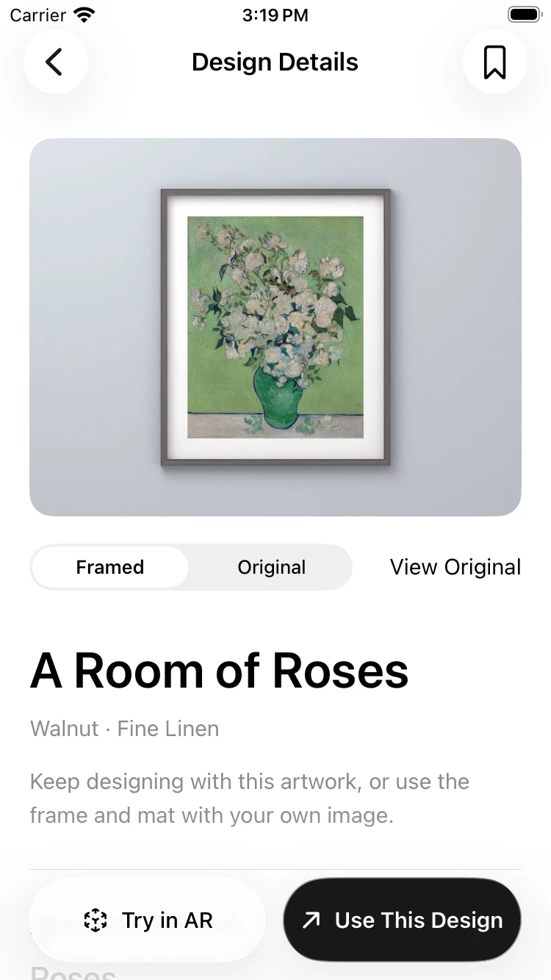Tap the Carrier label in status bar

coord(38,15)
